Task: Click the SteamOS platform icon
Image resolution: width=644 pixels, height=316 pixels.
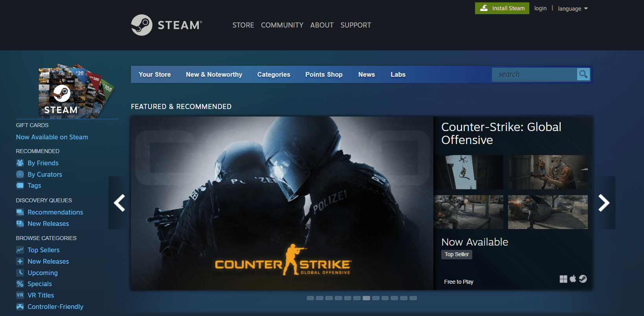Action: (583, 279)
